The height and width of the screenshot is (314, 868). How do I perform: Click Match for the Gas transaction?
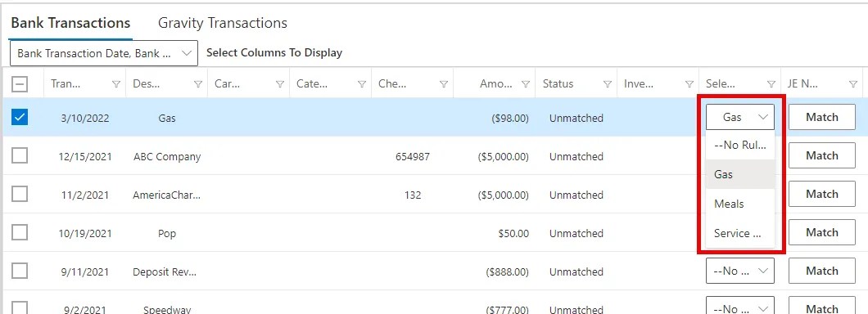point(822,117)
